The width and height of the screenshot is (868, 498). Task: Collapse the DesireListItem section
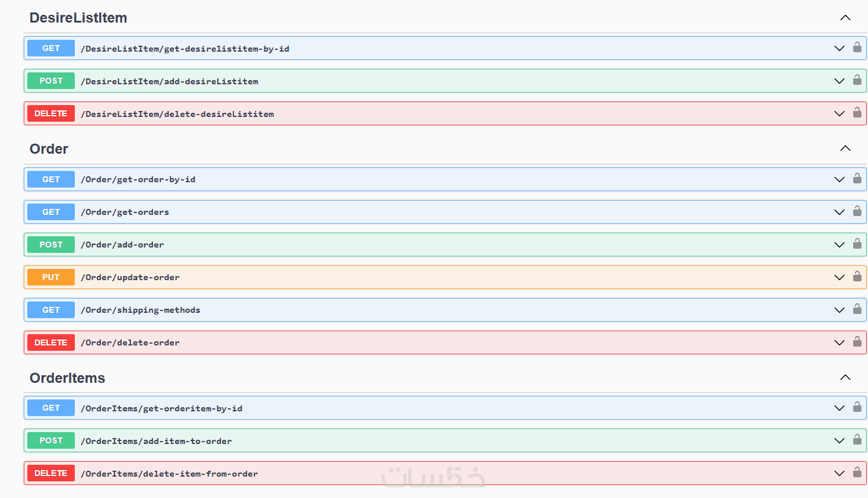pyautogui.click(x=845, y=18)
